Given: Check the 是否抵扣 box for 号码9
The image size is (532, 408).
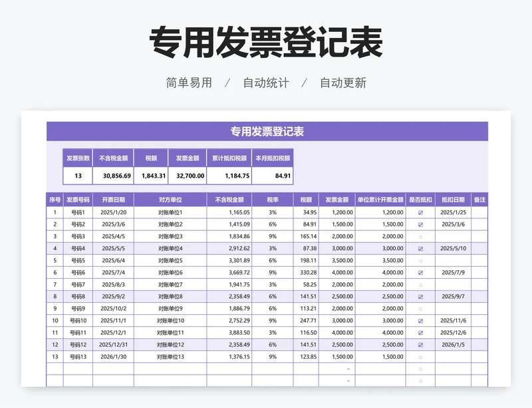Looking at the screenshot, I should [420, 309].
